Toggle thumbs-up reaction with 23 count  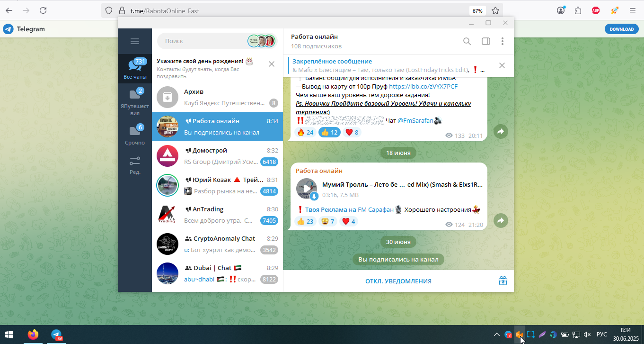pos(305,221)
